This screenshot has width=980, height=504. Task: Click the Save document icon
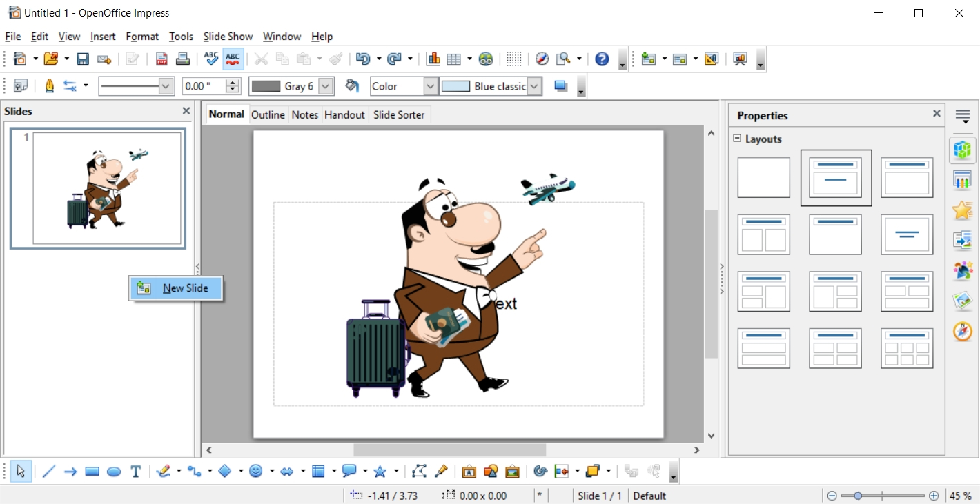tap(83, 59)
